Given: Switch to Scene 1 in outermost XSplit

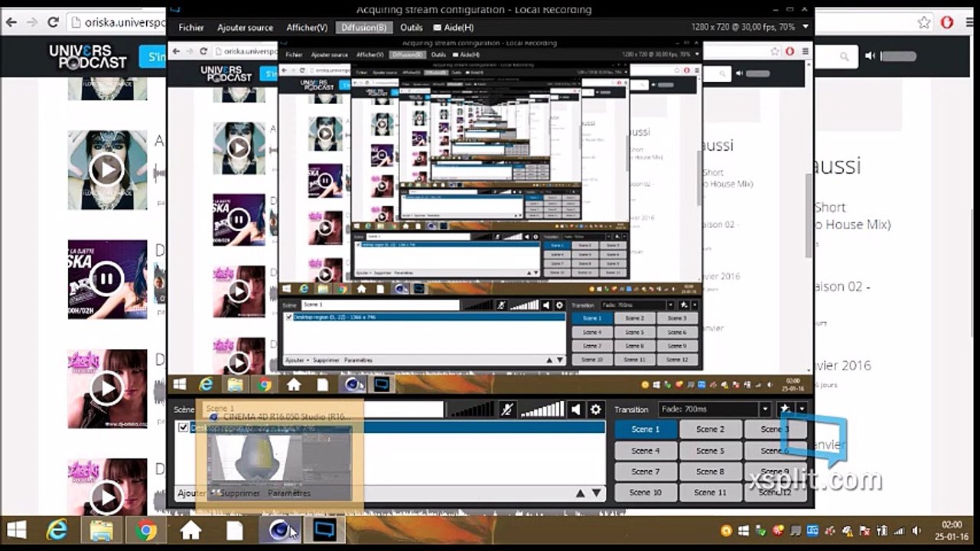Looking at the screenshot, I should 645,429.
